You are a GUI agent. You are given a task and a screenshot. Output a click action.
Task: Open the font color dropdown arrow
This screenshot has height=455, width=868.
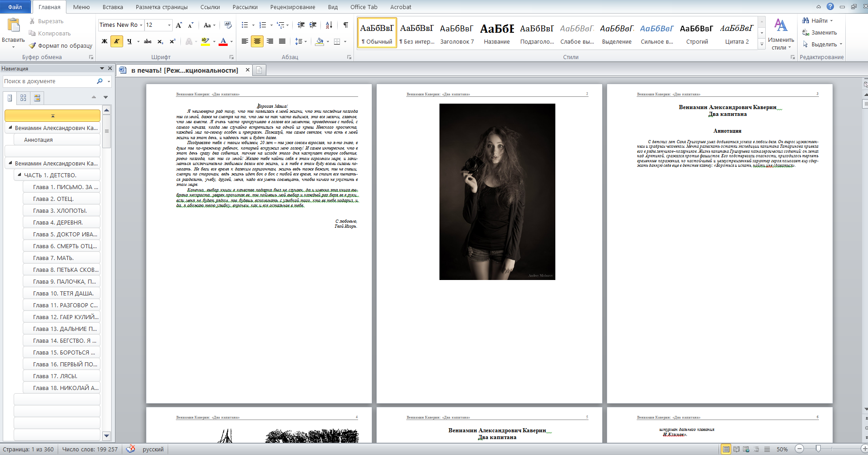(231, 41)
